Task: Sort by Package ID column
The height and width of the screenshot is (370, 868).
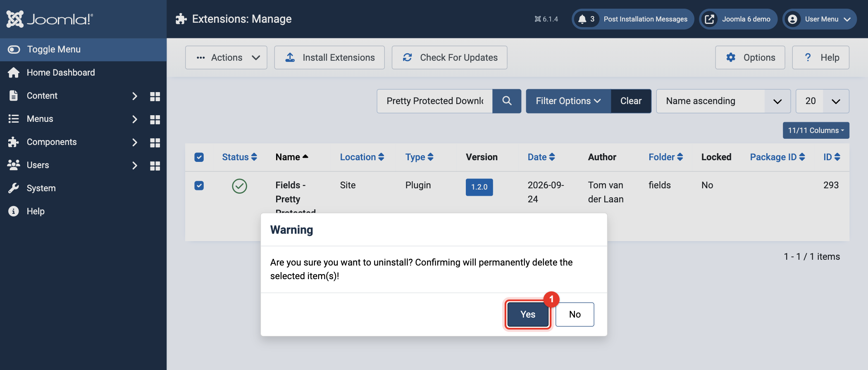Action: click(x=777, y=157)
